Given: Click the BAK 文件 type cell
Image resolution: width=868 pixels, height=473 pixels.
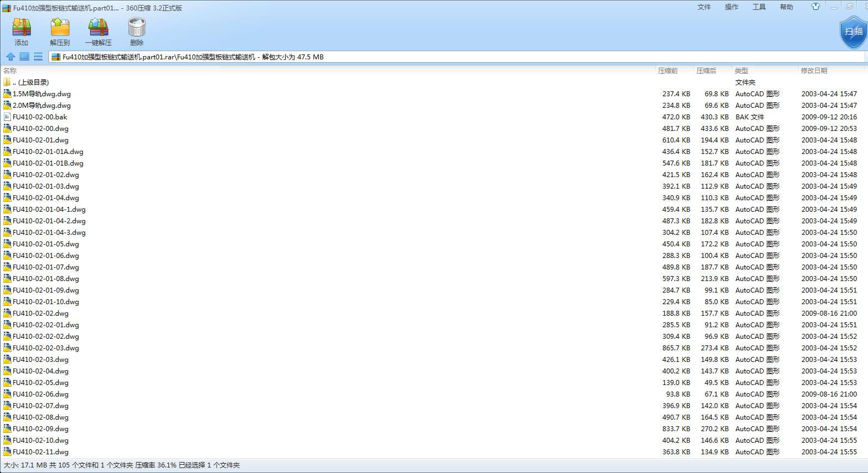Looking at the screenshot, I should pyautogui.click(x=750, y=117).
